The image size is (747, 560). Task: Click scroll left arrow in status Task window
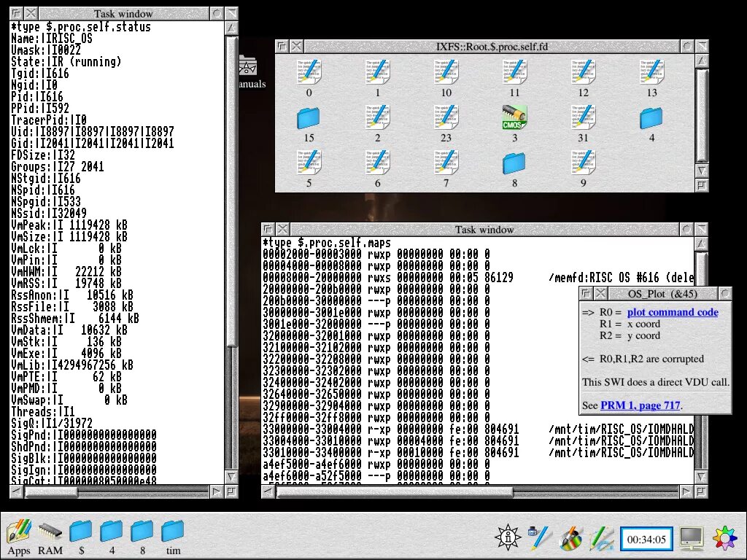[x=16, y=491]
